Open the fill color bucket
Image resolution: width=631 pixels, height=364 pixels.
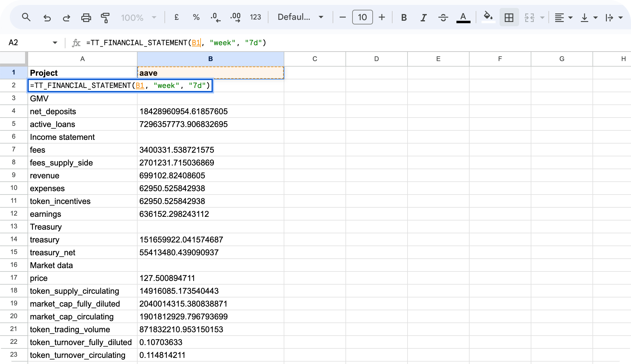click(x=488, y=17)
